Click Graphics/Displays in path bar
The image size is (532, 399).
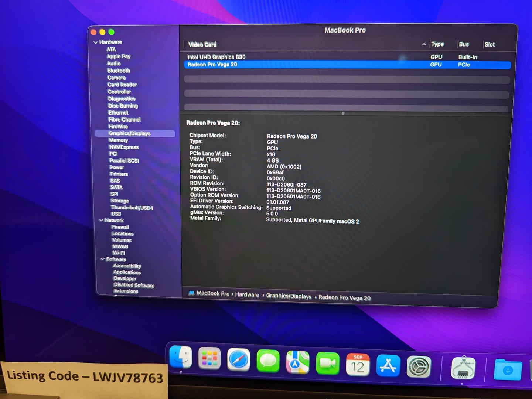click(x=289, y=296)
